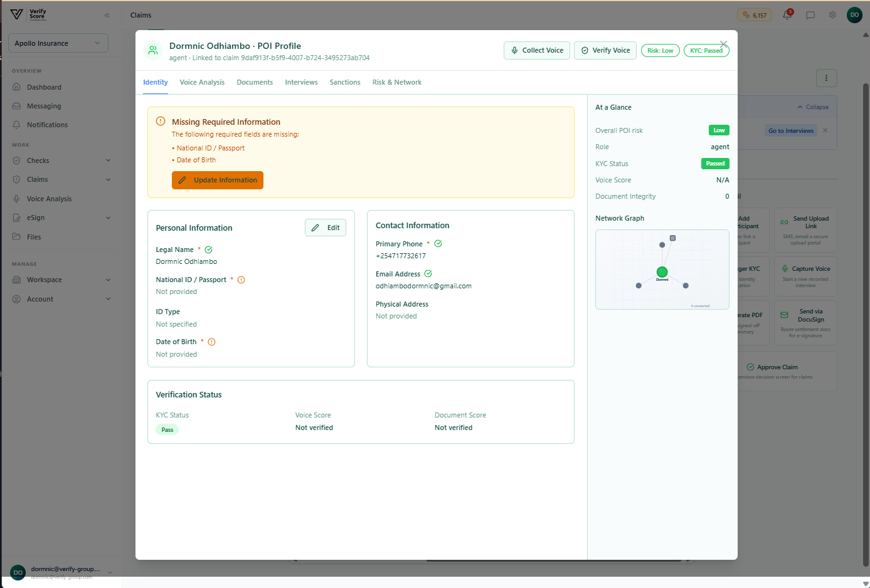Screen dimensions: 870x588
Task: Switch to the Identity tab
Action: click(x=156, y=82)
